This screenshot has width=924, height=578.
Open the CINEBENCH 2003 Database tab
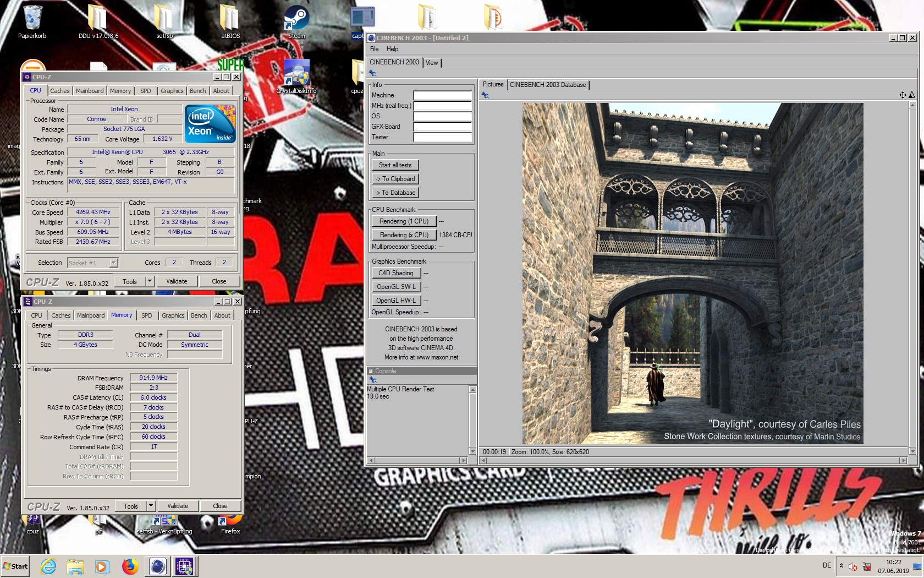pyautogui.click(x=548, y=85)
